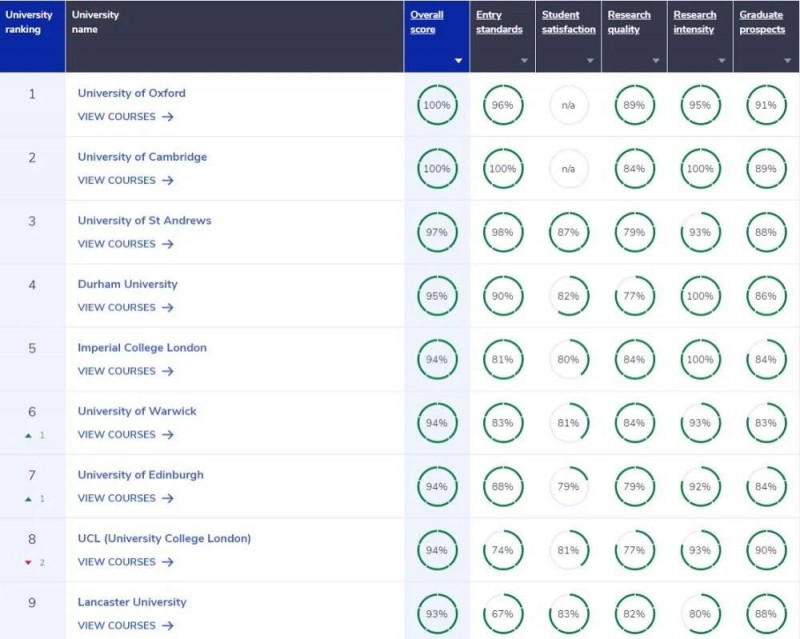Open Durham University profile link
Viewport: 800px width, 639px height.
tap(128, 284)
